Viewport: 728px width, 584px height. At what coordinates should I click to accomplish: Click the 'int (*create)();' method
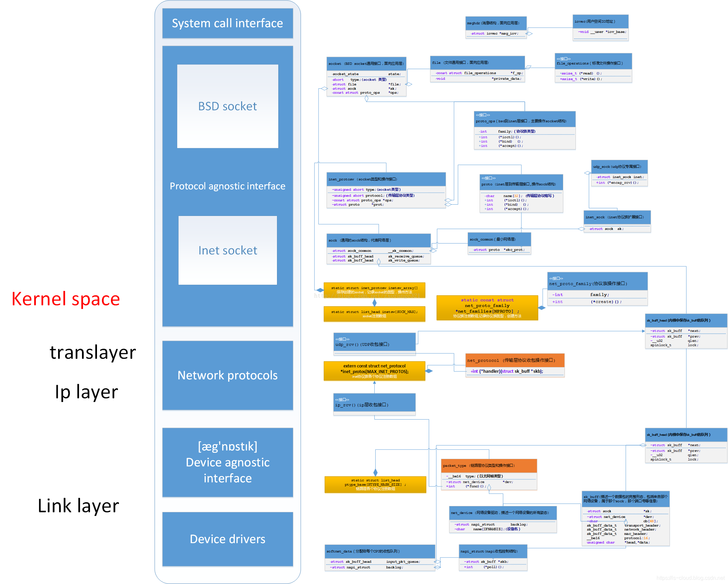[x=587, y=302]
